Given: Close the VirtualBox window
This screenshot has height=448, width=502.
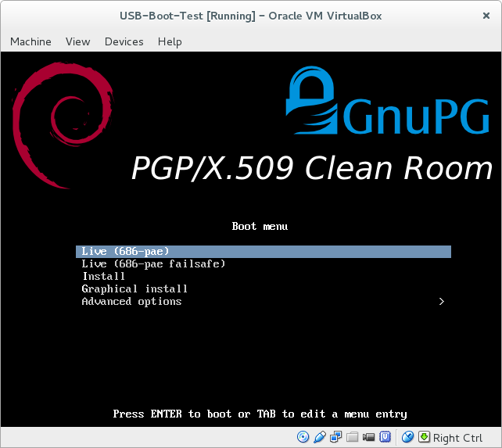Looking at the screenshot, I should click(486, 16).
